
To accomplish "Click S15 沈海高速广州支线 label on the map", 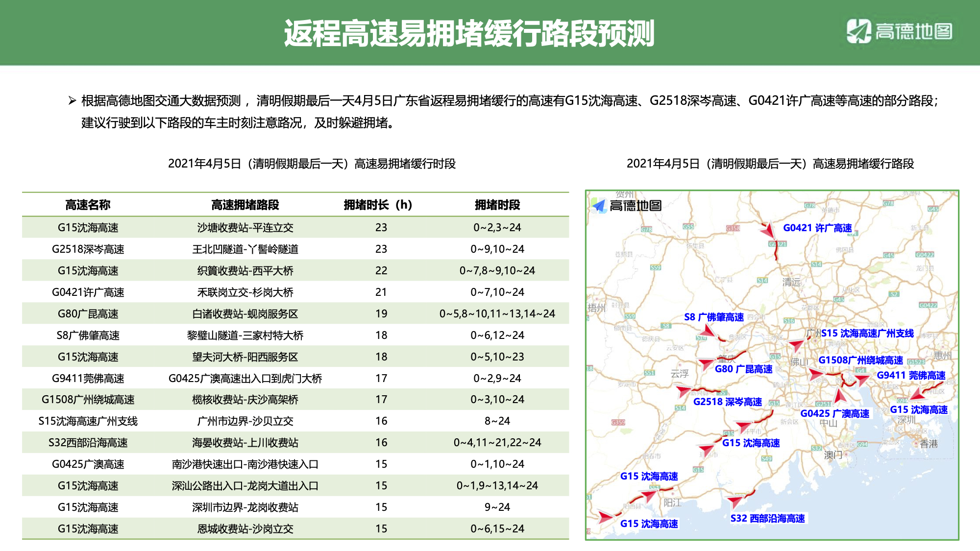I will 867,333.
